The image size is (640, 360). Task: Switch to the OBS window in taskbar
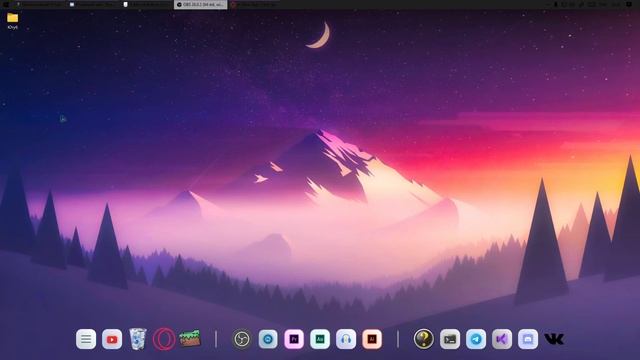tap(200, 4)
